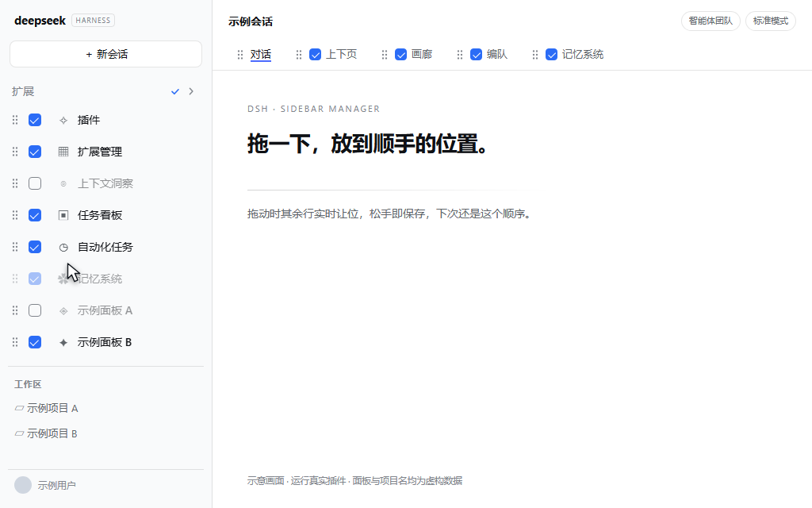This screenshot has width=812, height=508.
Task: Uncheck the 示例面板 B checkbox
Action: point(35,342)
